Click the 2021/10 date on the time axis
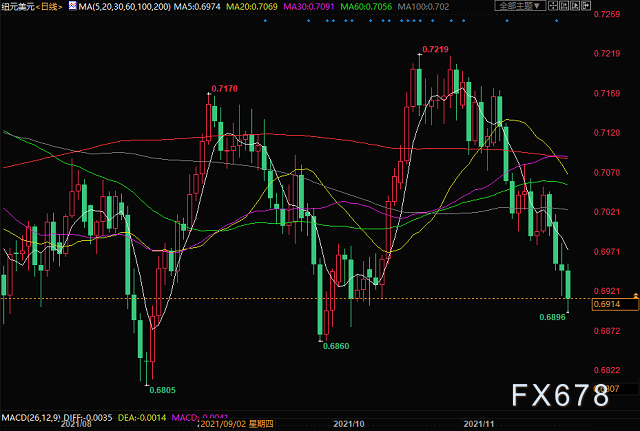 click(x=349, y=424)
